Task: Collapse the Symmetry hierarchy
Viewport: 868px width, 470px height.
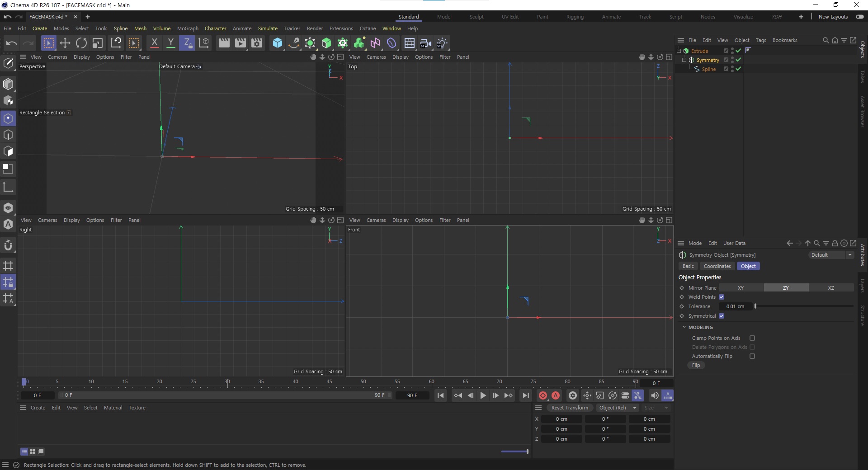Action: (684, 60)
